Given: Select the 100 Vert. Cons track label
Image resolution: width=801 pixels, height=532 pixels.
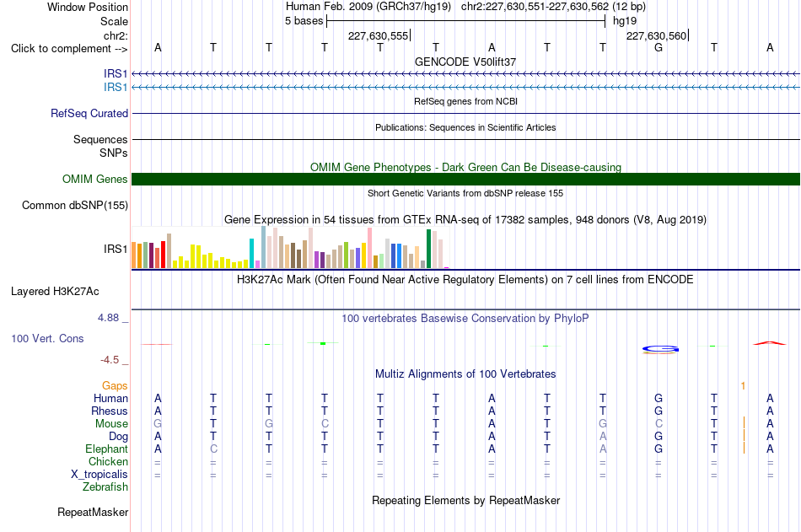Looking at the screenshot, I should tap(47, 338).
